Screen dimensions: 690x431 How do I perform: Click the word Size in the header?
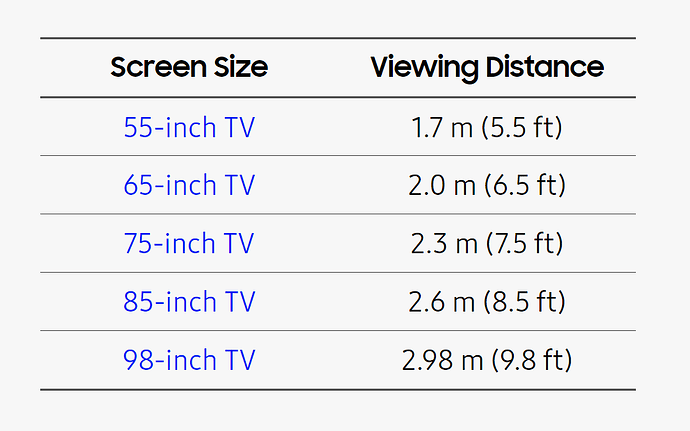pos(241,67)
